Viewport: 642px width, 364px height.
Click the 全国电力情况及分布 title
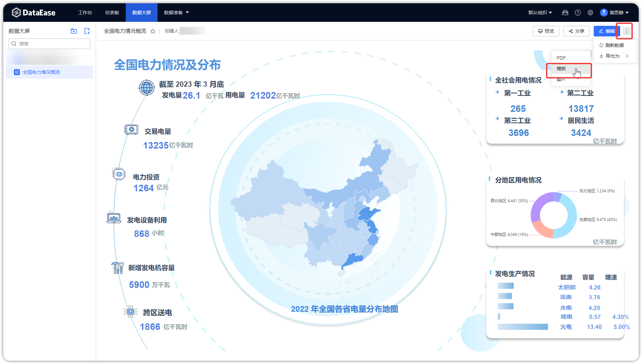point(167,65)
